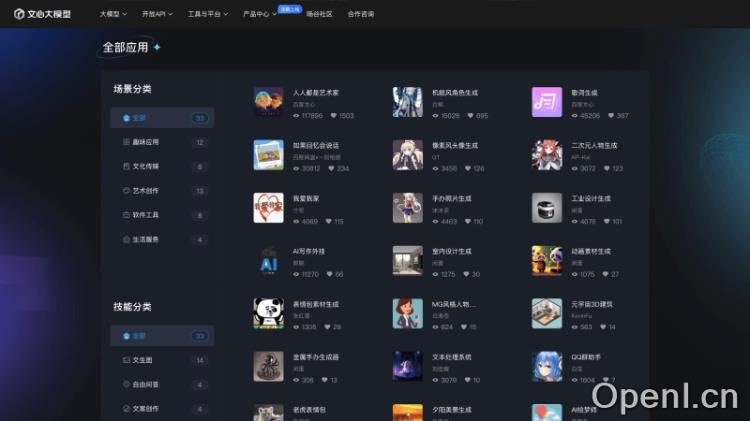Open the 手办照片生成 thumbnail
This screenshot has width=750, height=421.
click(x=408, y=208)
